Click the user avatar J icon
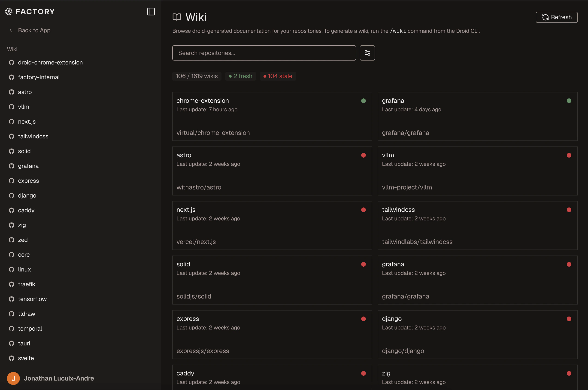This screenshot has height=390, width=588. (x=13, y=378)
